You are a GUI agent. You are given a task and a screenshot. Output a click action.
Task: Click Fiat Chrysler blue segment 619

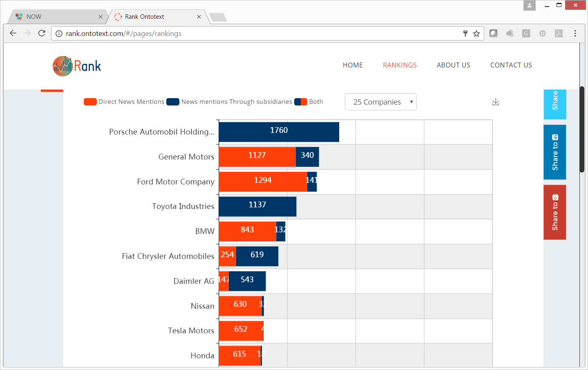coord(257,256)
